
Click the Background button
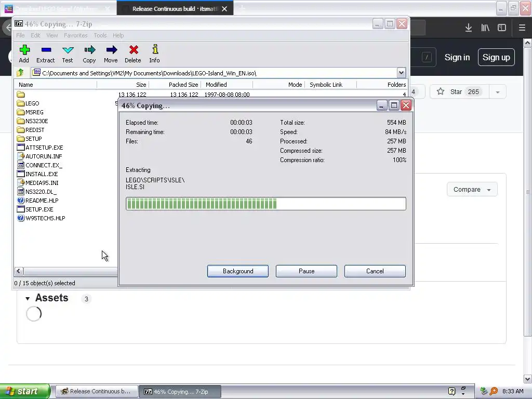click(x=238, y=271)
